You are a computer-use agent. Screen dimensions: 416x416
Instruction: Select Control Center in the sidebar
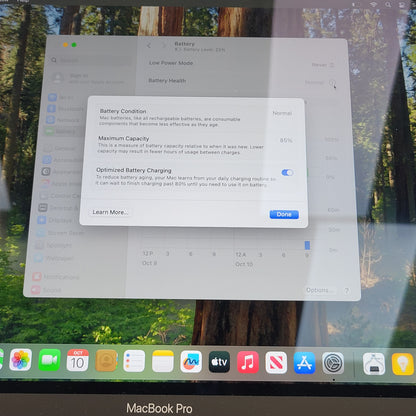click(x=59, y=196)
